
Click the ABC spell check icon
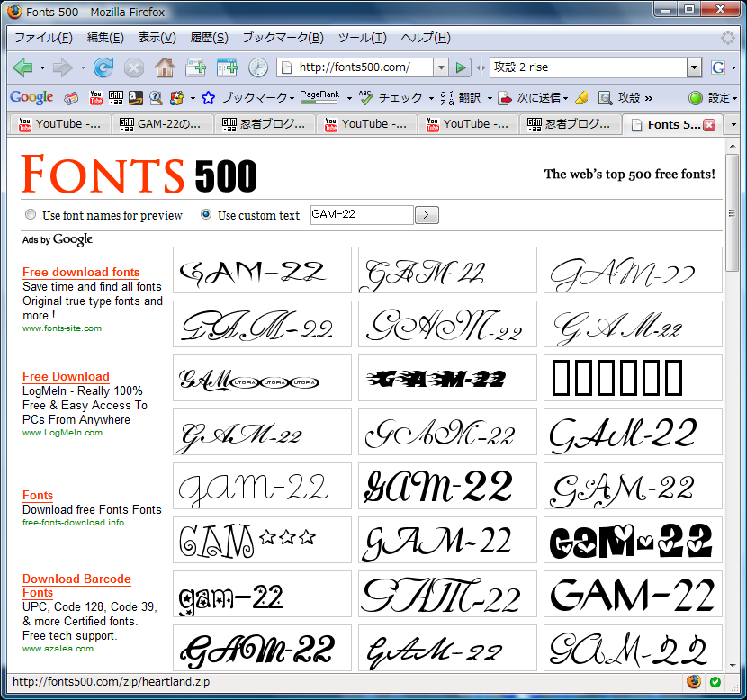(x=365, y=97)
